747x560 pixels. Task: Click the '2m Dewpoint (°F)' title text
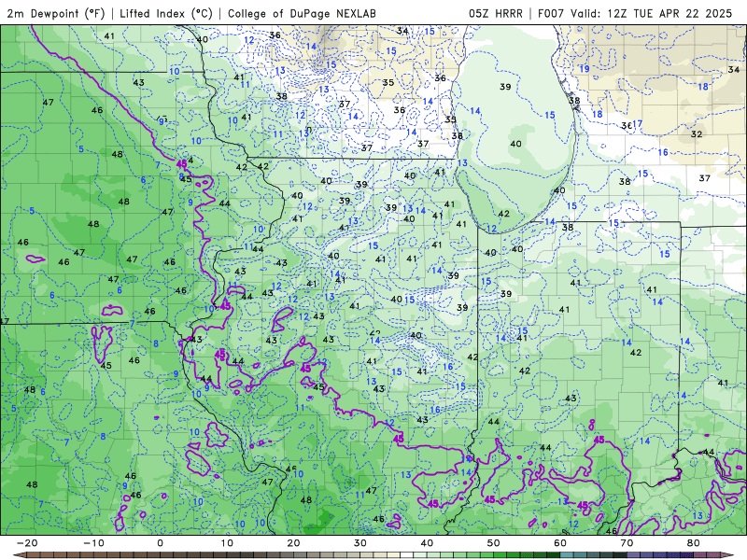(x=56, y=13)
